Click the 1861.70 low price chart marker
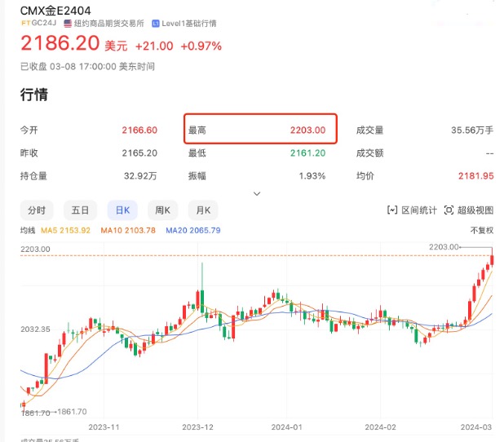 (x=72, y=412)
